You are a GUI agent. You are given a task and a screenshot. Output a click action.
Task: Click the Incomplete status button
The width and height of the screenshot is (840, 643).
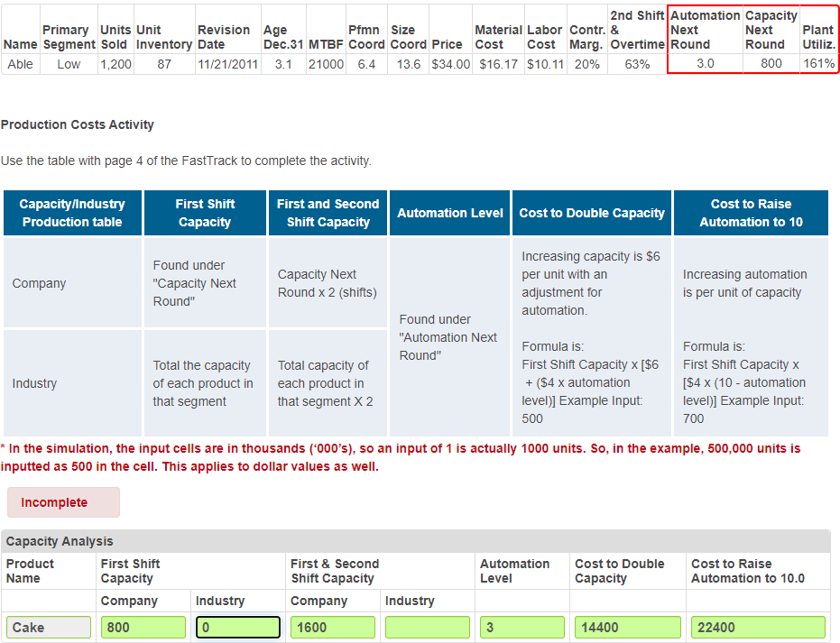63,502
